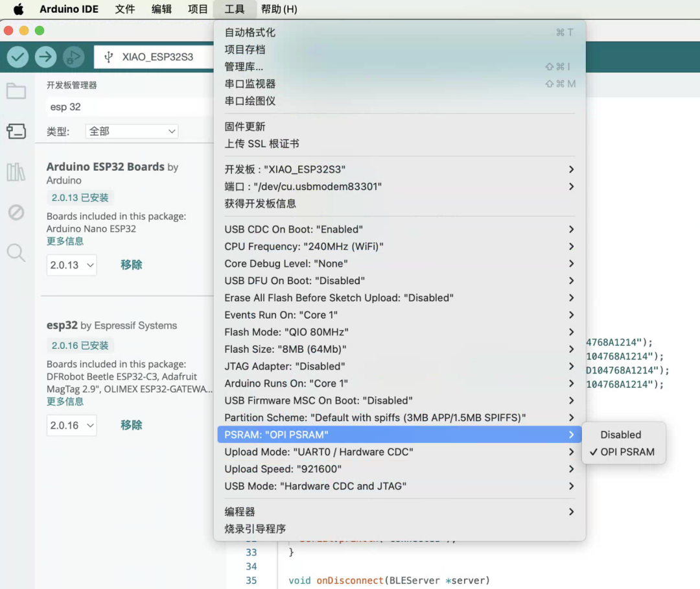Viewport: 700px width, 589px height.
Task: Click the Arduino ESP32 Boards title
Action: click(x=106, y=167)
